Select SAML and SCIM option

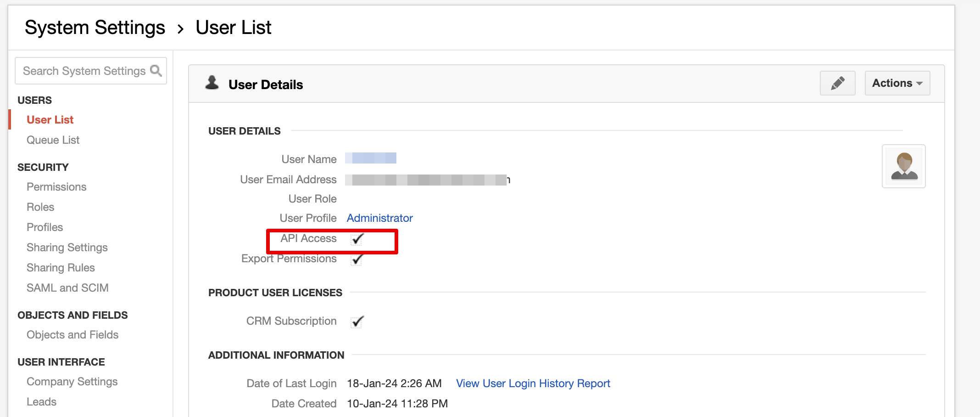tap(67, 288)
